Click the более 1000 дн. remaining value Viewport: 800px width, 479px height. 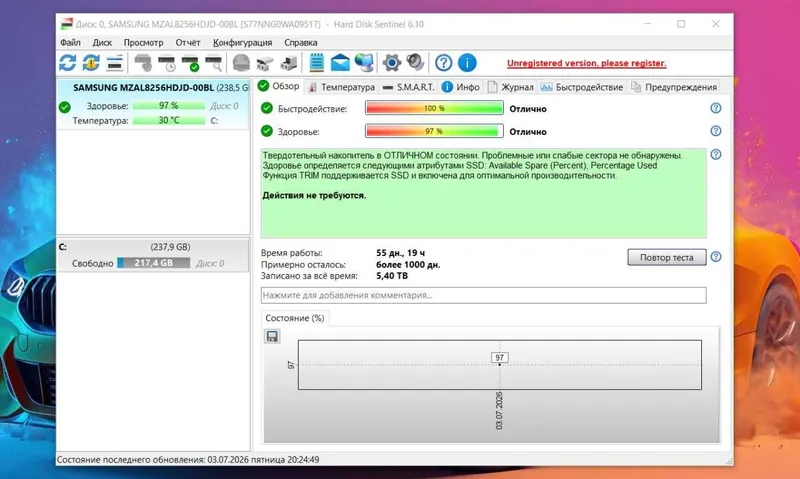[408, 264]
